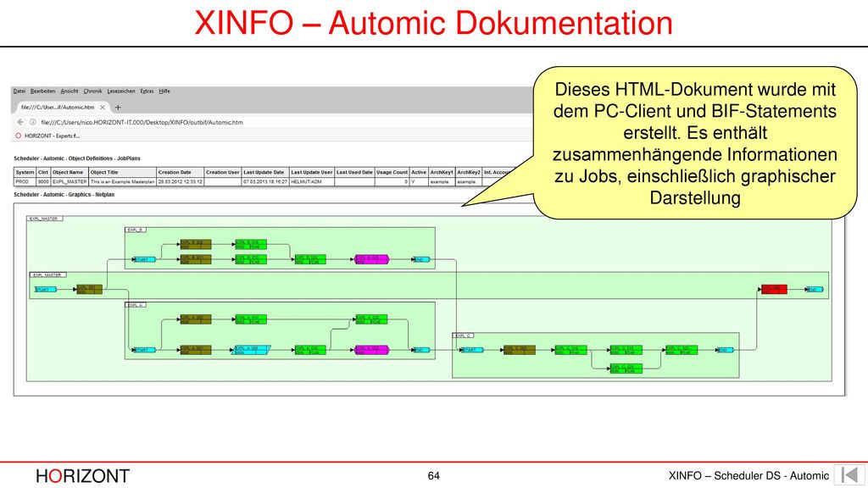Click the magenta node inside EXPL_B
This screenshot has width=868, height=488.
coord(372,259)
